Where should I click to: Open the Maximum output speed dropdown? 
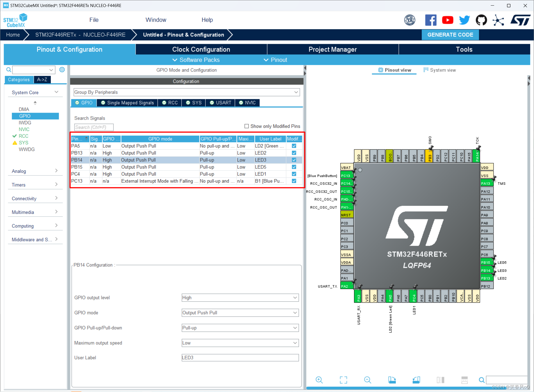pos(240,343)
